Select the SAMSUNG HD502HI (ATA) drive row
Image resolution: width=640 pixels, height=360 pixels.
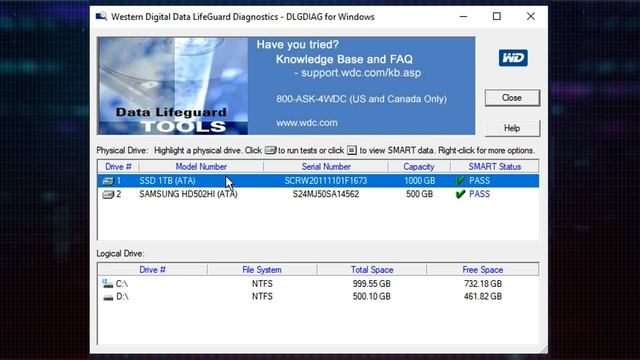[318, 194]
